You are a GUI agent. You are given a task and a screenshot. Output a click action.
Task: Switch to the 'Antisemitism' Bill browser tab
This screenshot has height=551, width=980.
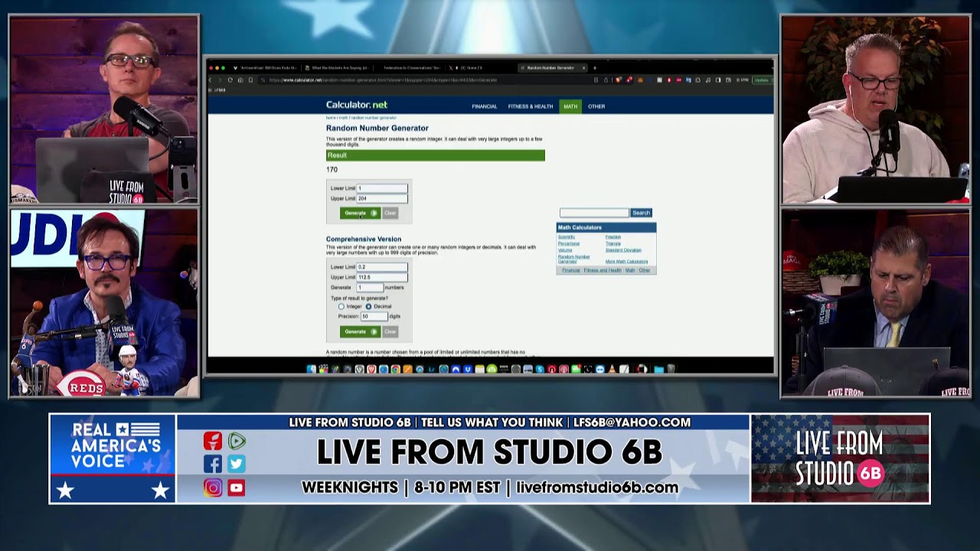264,67
